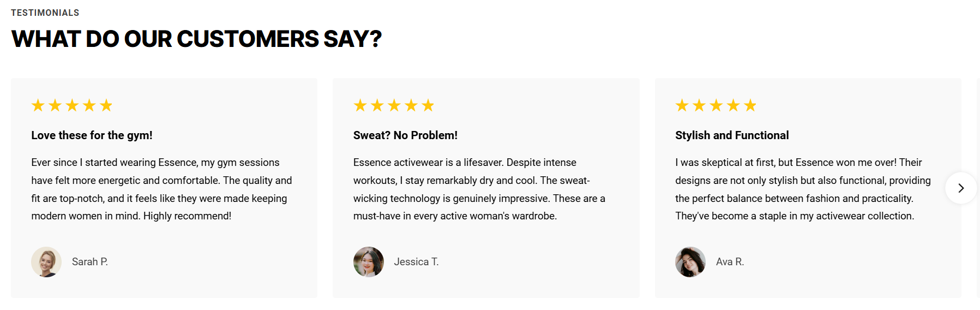Viewport: 980px width, 310px height.
Task: Click the "Sweat? No Problem!" review title
Action: (x=405, y=135)
